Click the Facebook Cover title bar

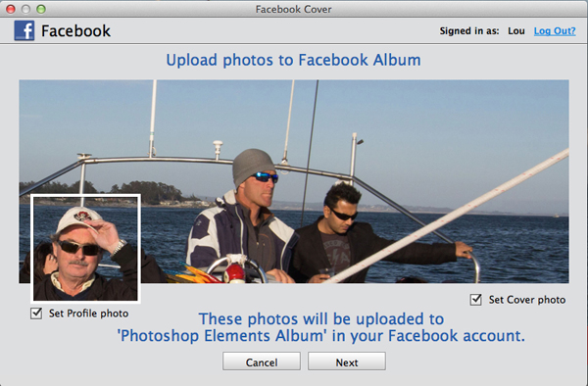[294, 9]
